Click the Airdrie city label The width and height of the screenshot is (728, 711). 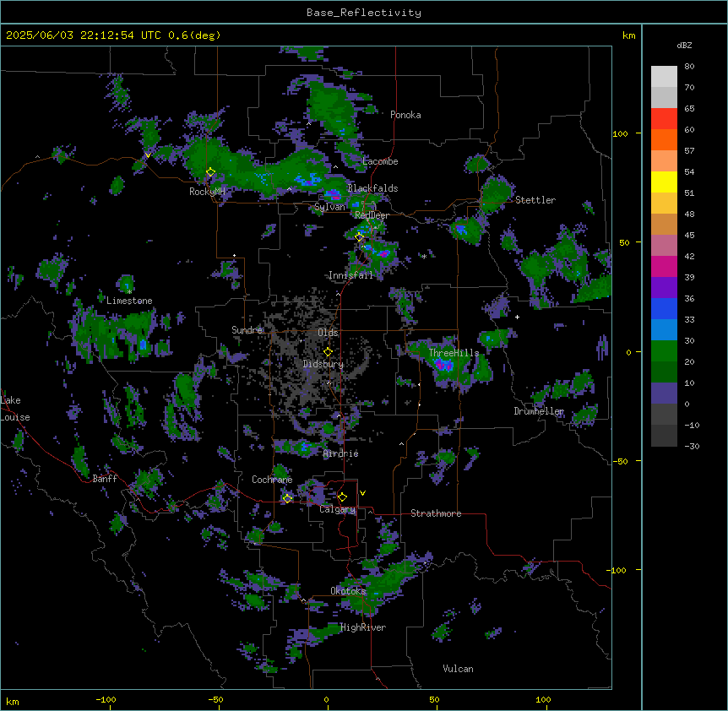(x=341, y=453)
